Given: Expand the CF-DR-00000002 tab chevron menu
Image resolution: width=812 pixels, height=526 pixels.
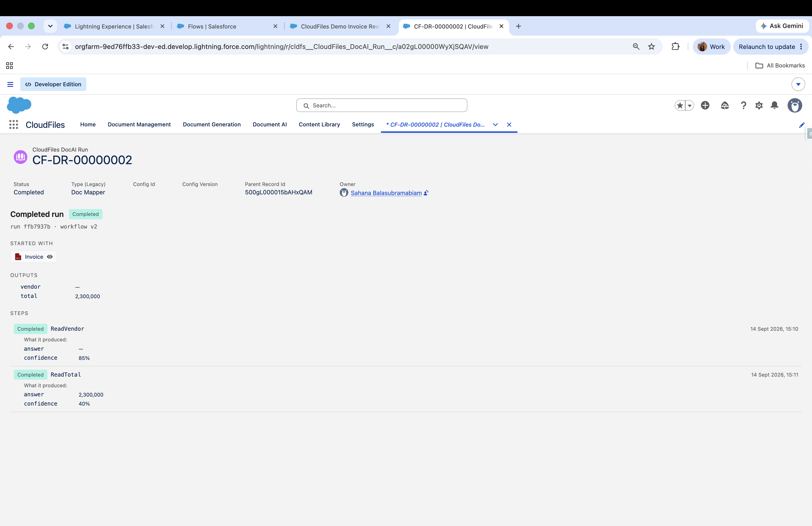Looking at the screenshot, I should tap(495, 124).
